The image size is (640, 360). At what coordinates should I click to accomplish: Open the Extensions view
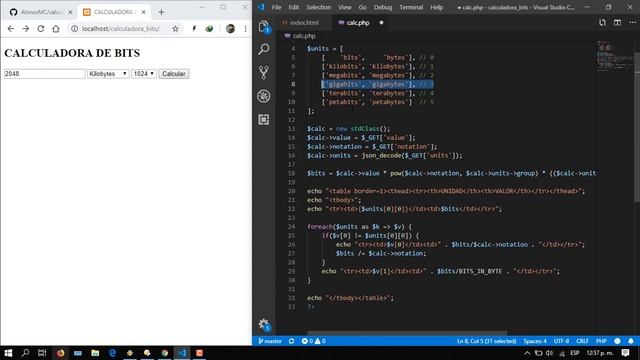pyautogui.click(x=264, y=119)
